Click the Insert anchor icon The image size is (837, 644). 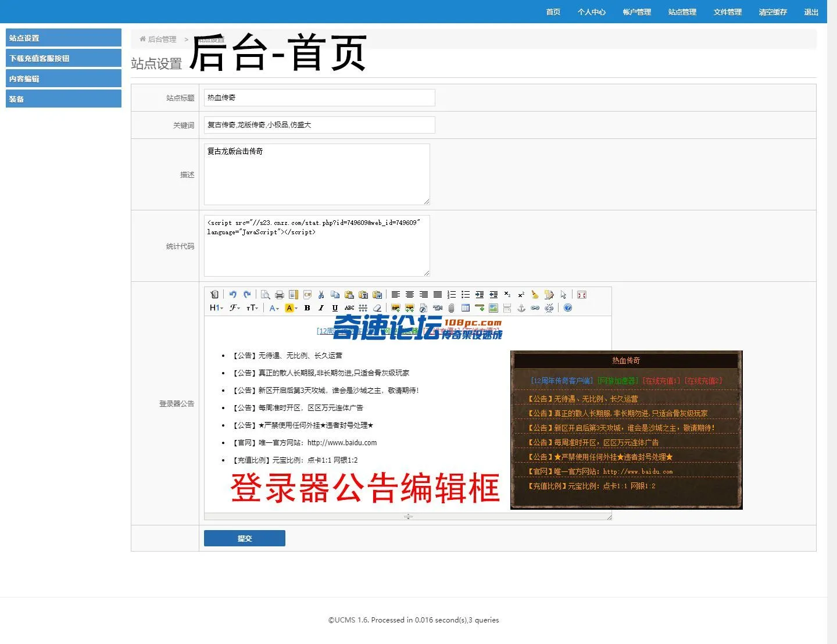(x=521, y=308)
